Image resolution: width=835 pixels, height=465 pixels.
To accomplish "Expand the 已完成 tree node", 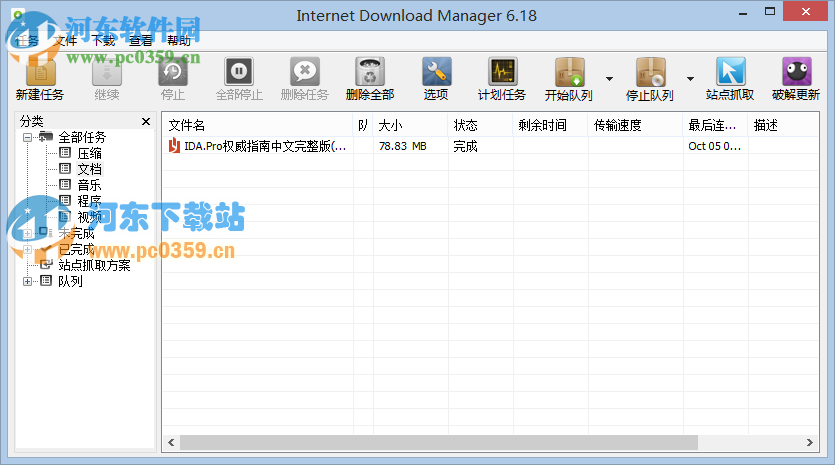I will (27, 249).
